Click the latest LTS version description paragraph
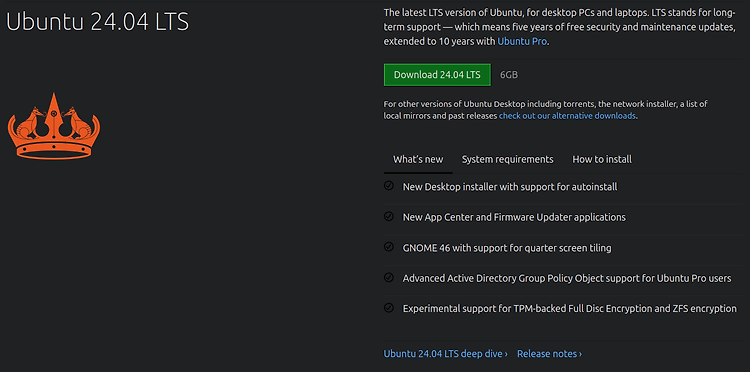Viewport: 750px width, 372px height. tap(560, 27)
